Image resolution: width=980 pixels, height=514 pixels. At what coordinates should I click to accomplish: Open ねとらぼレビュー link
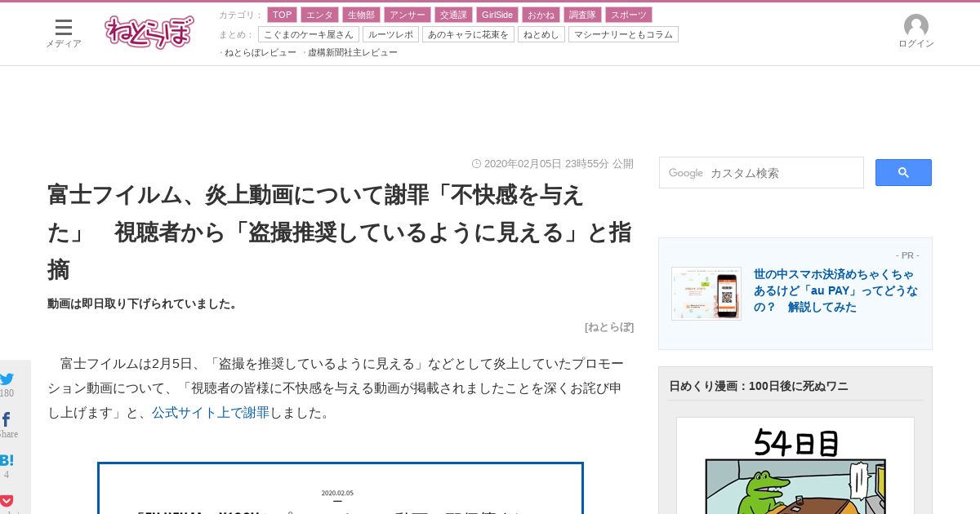pos(261,52)
